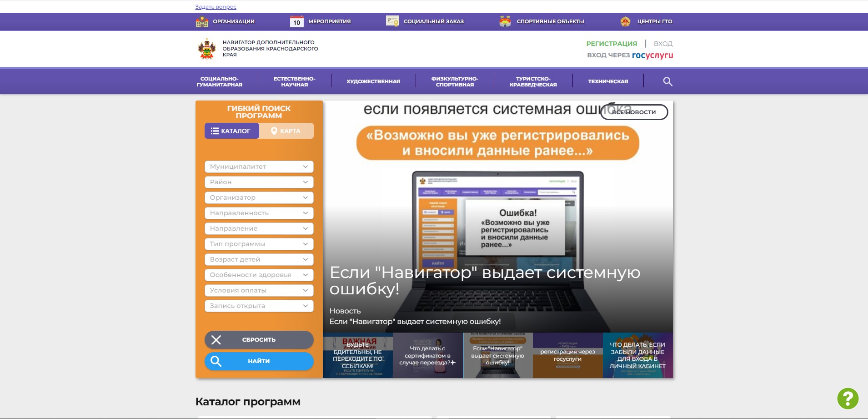Click the Спортивные объекты stadium icon
This screenshot has width=868, height=419.
tap(505, 21)
